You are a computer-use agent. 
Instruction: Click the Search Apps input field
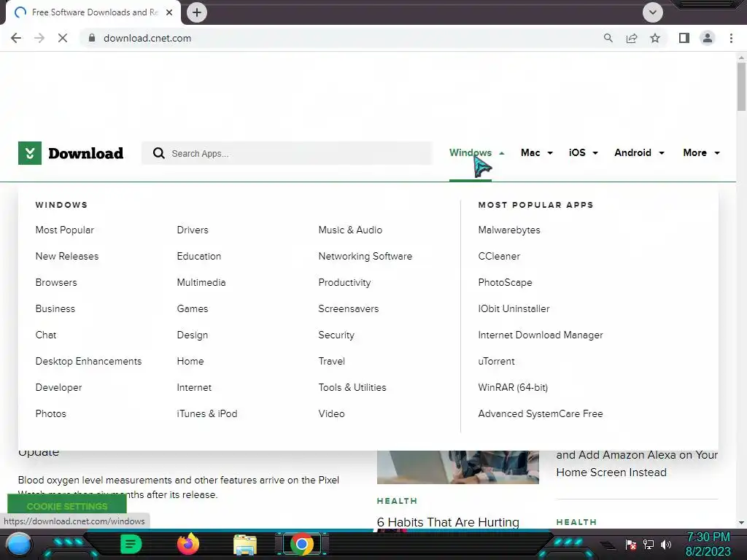click(287, 153)
